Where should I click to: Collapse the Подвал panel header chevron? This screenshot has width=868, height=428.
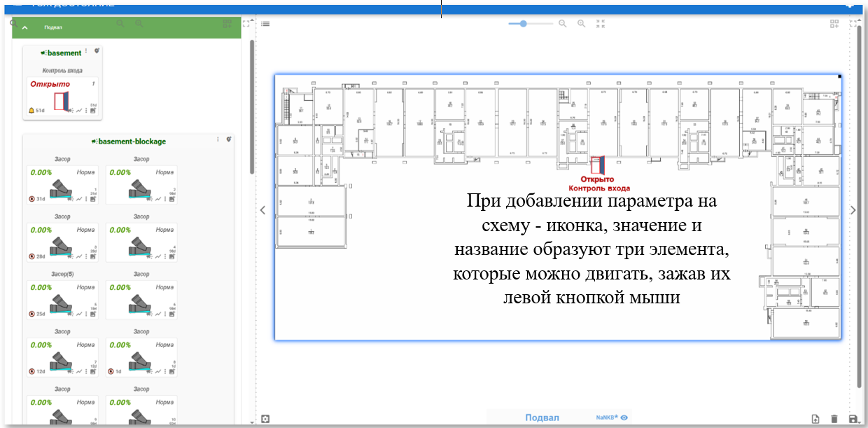[x=25, y=28]
